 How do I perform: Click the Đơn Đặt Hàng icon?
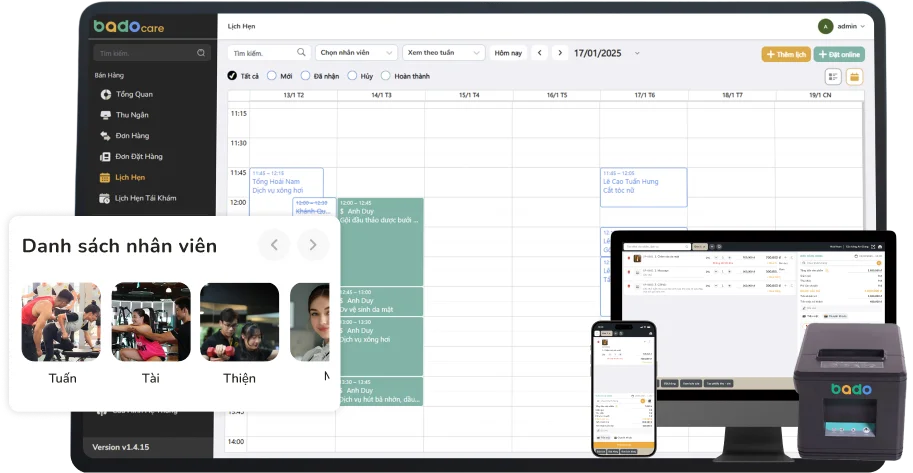105,157
